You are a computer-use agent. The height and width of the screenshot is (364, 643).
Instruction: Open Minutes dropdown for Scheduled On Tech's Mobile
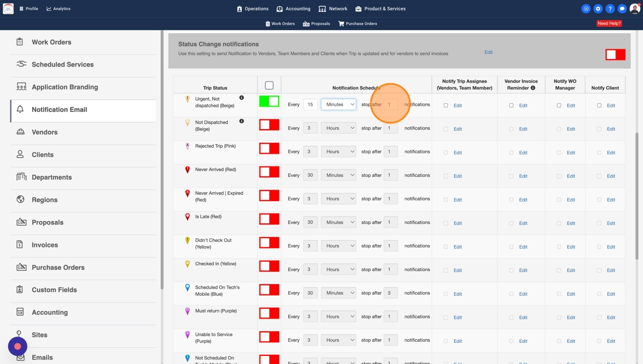click(x=339, y=293)
